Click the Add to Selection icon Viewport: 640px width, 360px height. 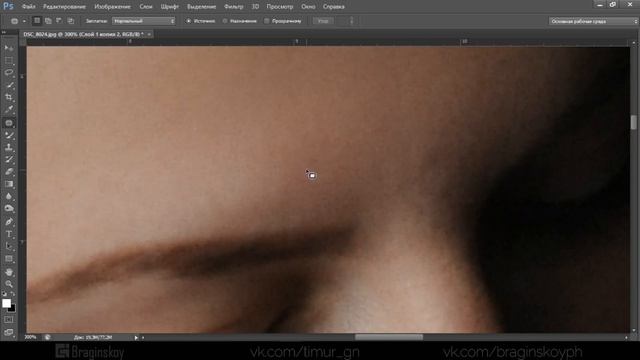coord(48,21)
